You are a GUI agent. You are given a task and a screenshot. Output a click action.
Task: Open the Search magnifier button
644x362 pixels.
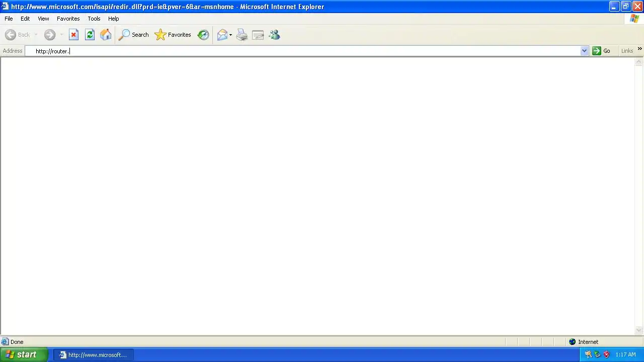click(x=134, y=35)
